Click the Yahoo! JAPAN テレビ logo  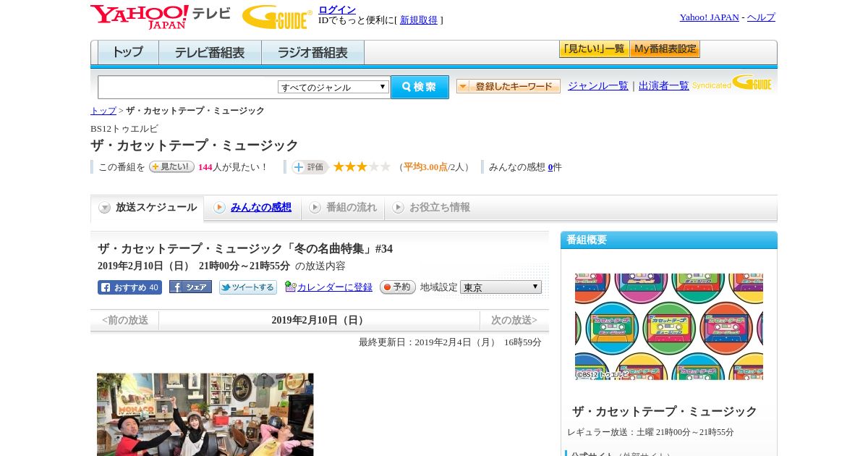[x=161, y=17]
